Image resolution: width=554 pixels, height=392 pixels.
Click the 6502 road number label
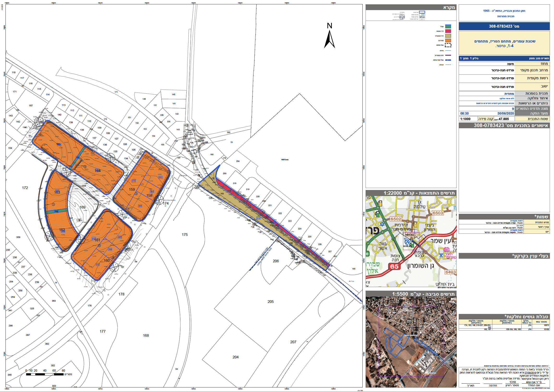[396, 219]
